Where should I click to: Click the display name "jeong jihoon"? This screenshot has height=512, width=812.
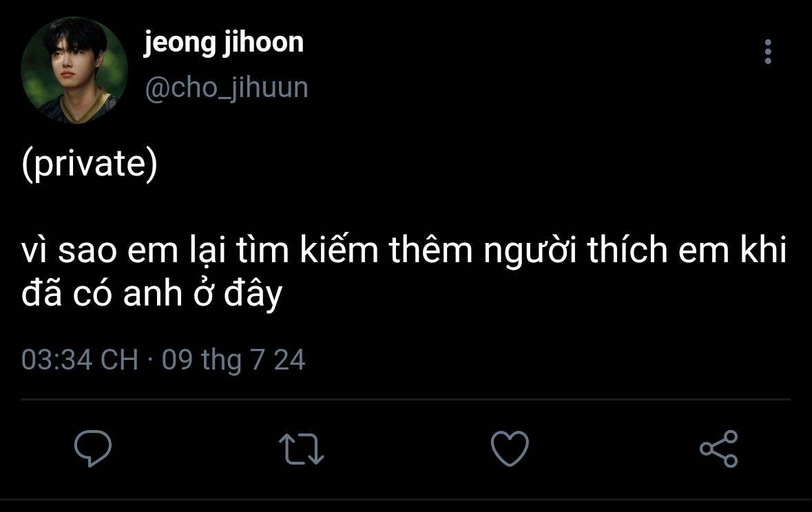click(224, 43)
